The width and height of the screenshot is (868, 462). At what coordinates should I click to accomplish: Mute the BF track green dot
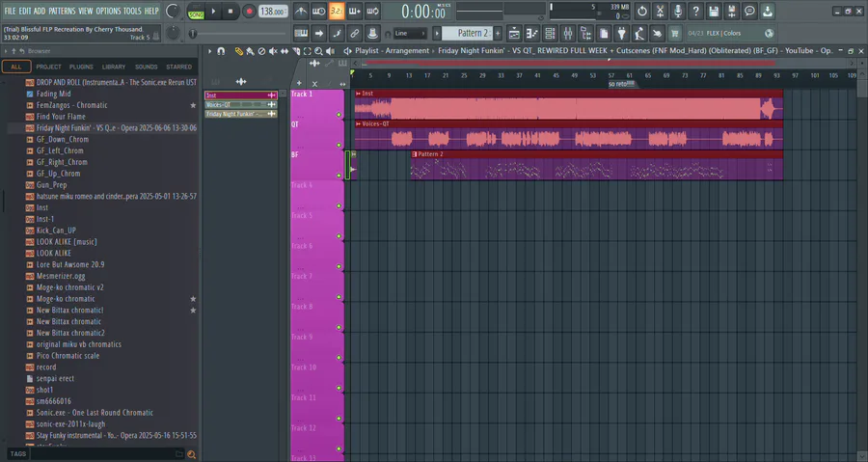click(x=339, y=176)
